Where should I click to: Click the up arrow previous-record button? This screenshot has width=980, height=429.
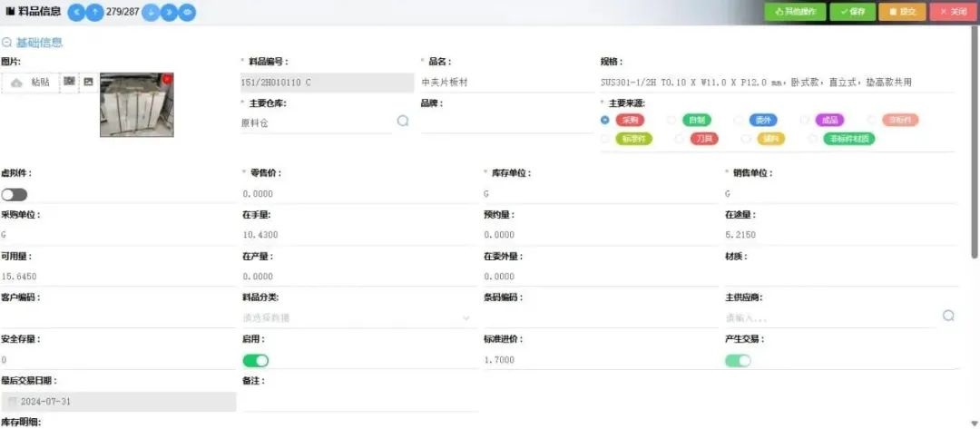94,12
